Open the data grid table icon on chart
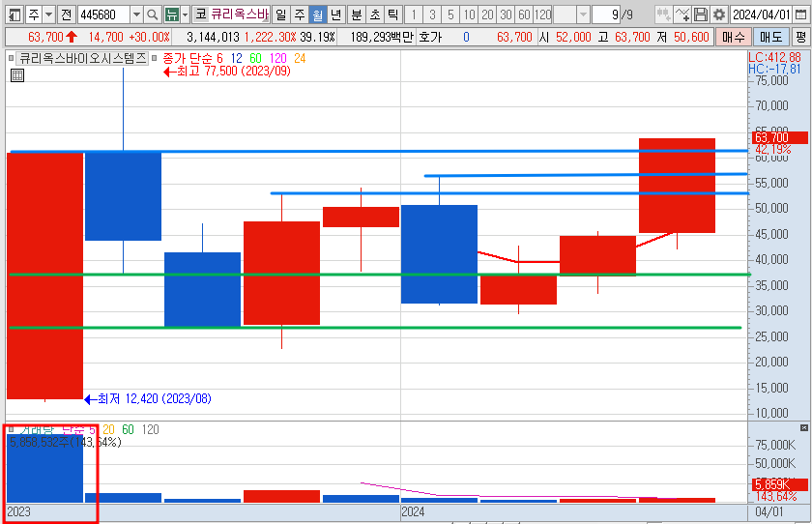The height and width of the screenshot is (524, 812). pos(17,75)
